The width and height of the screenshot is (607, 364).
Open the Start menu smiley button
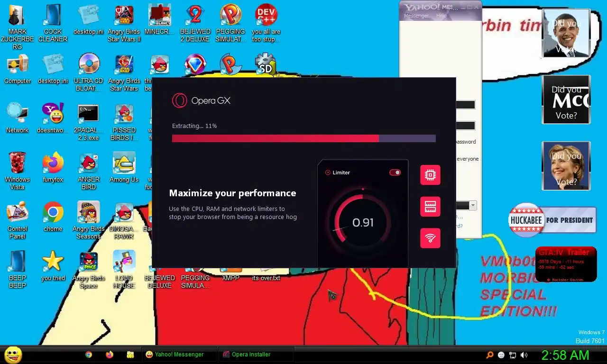13,355
